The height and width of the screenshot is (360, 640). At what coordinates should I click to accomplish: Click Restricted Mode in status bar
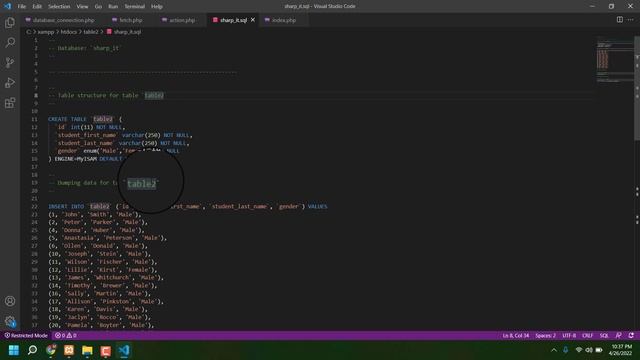click(26, 336)
